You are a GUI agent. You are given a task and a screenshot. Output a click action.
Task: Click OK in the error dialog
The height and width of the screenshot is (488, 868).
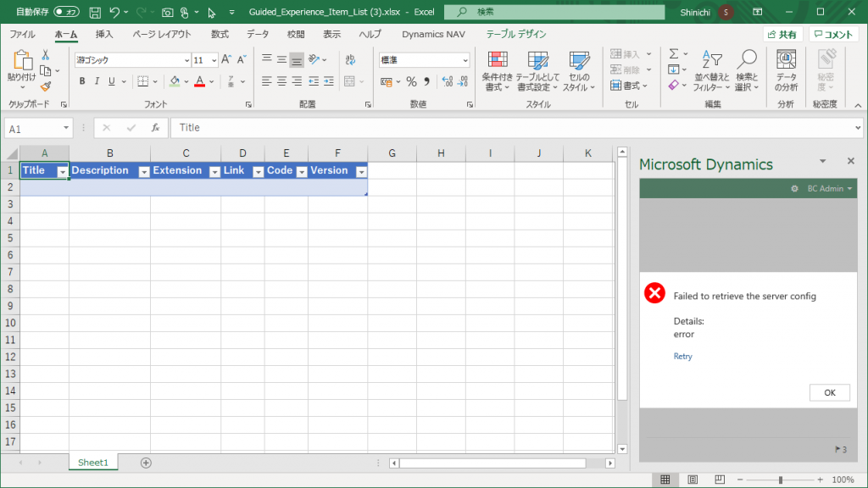tap(829, 393)
